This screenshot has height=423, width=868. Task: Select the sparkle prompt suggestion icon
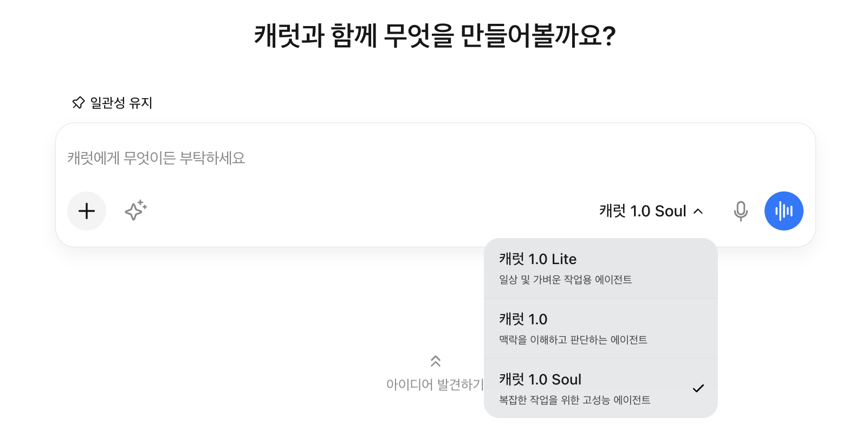[135, 211]
